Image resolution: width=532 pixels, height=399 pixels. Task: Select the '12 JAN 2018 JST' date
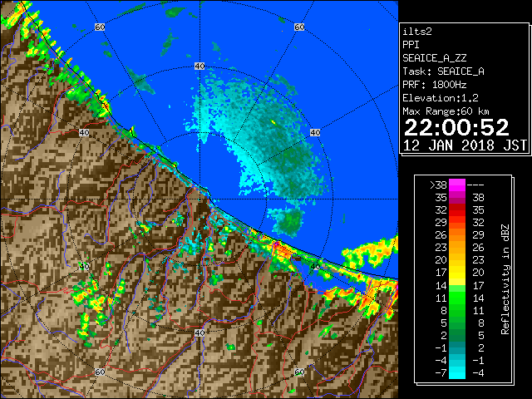[x=465, y=145]
